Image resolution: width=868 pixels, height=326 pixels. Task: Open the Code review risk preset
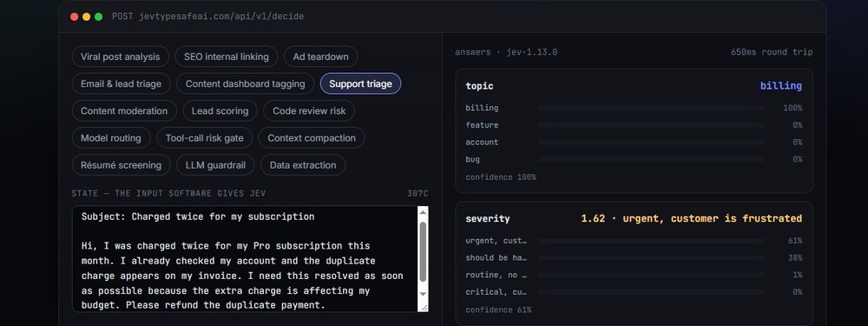309,111
